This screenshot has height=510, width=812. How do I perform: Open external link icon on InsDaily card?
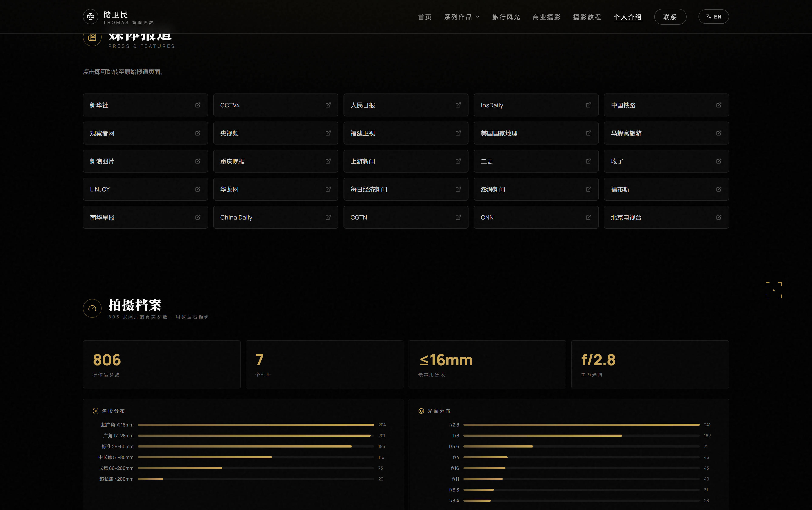[x=588, y=105]
